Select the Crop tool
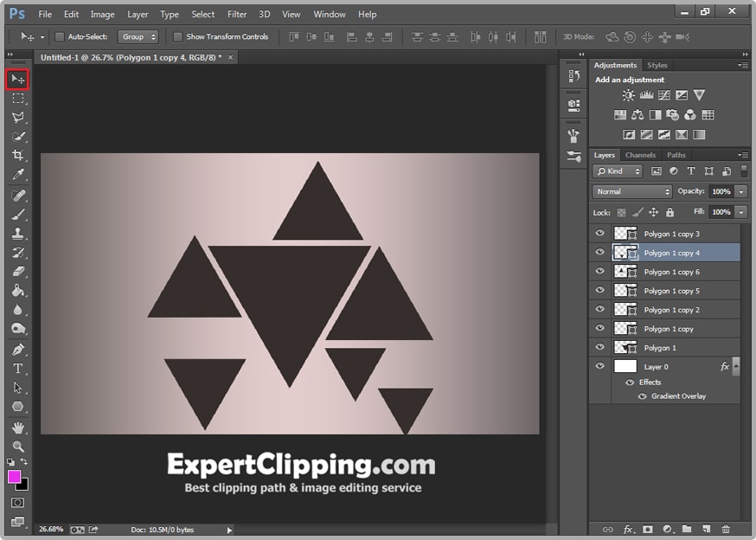756x540 pixels. [x=17, y=155]
